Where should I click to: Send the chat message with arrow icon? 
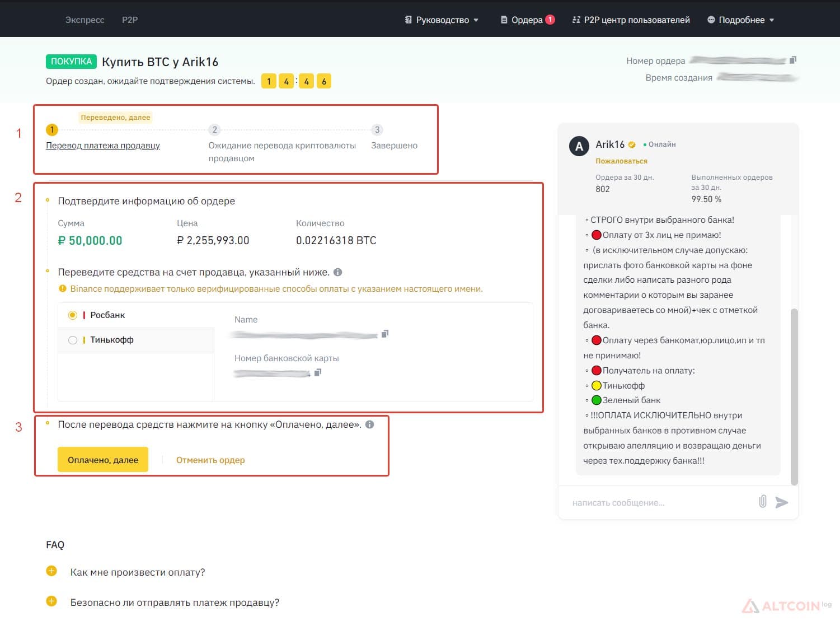(x=782, y=502)
